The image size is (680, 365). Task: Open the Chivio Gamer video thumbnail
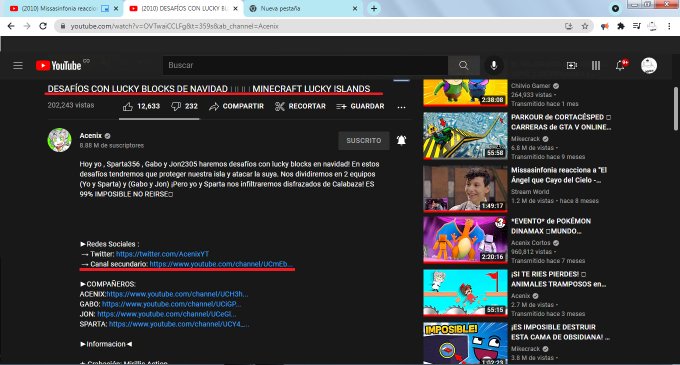pos(465,92)
